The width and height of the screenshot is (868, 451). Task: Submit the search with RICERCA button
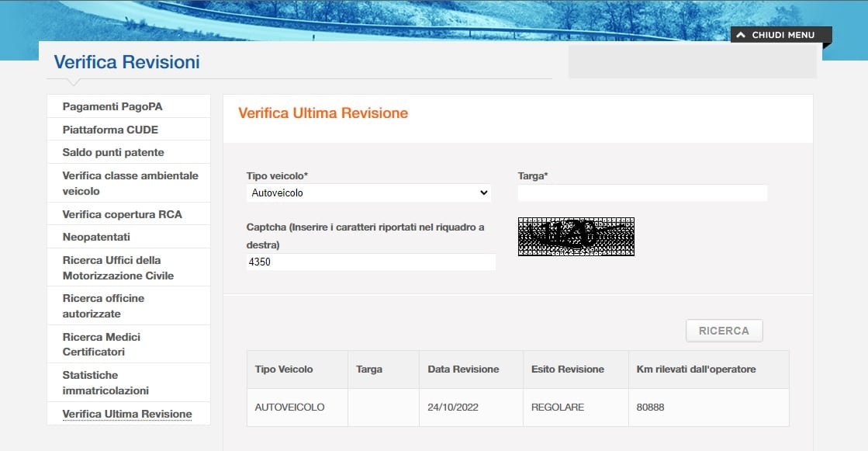point(724,331)
